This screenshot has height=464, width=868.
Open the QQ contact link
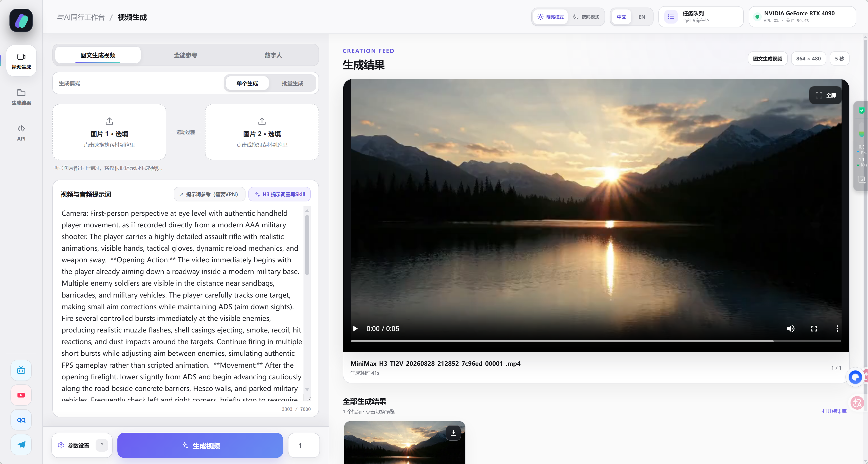pos(21,420)
